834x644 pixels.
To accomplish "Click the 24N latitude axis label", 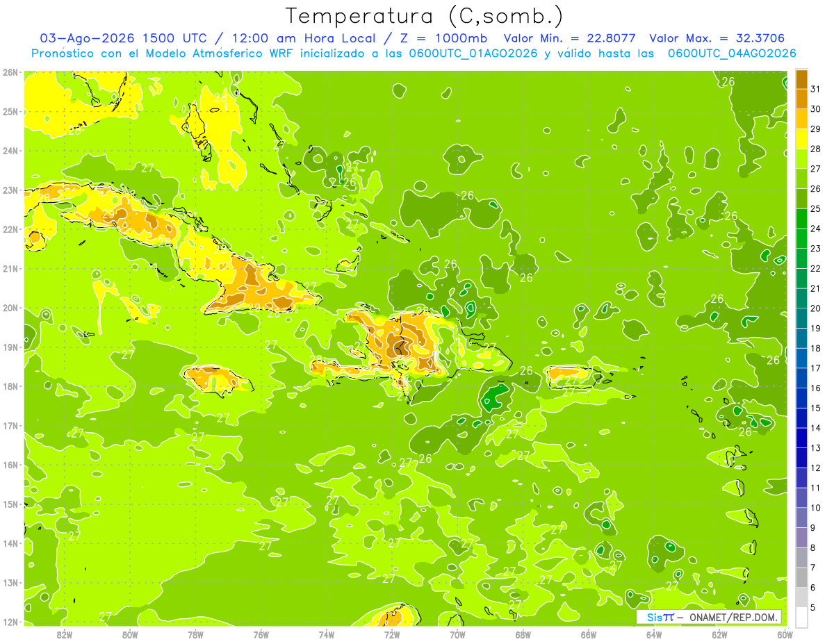I will click(x=10, y=151).
